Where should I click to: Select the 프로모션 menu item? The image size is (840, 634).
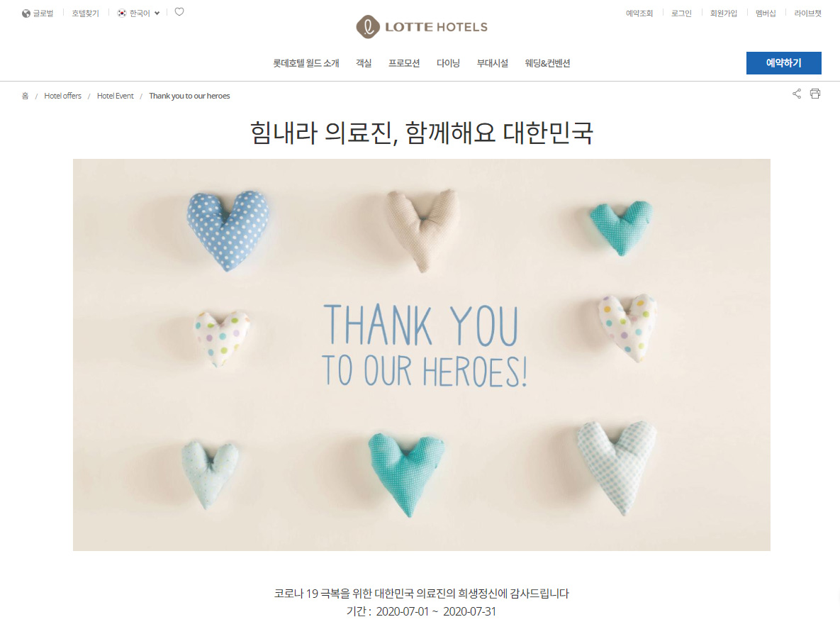coord(404,63)
